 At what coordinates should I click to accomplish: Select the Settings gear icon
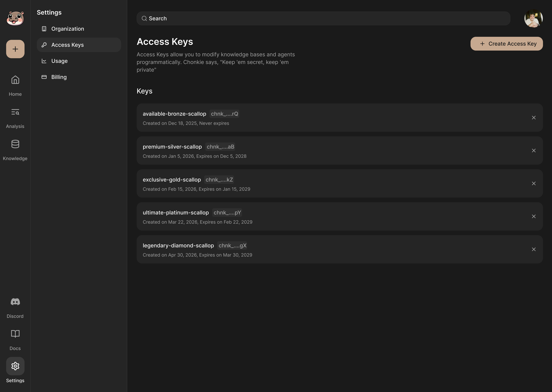(15, 366)
